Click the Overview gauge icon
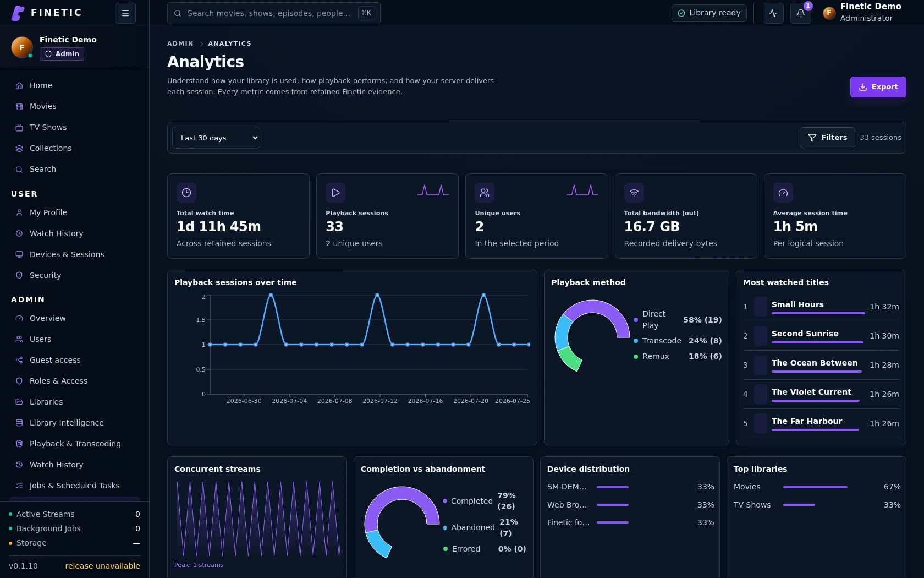 [19, 318]
